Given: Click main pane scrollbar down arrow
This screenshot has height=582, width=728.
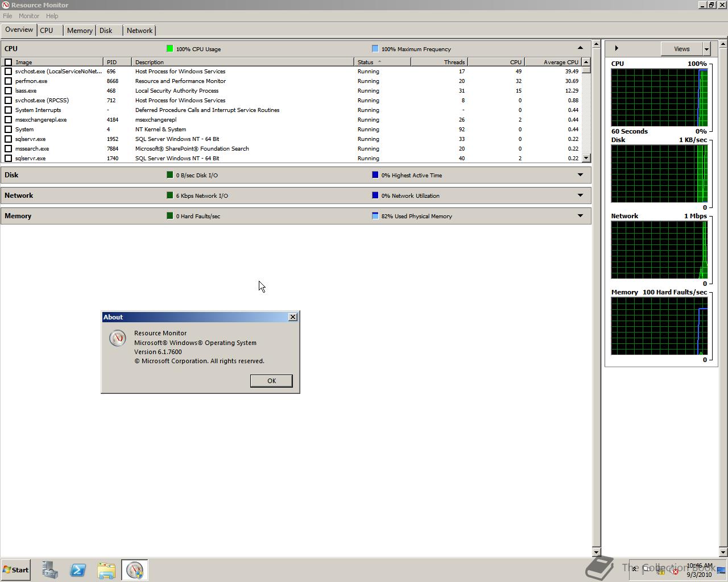Looking at the screenshot, I should tap(596, 552).
